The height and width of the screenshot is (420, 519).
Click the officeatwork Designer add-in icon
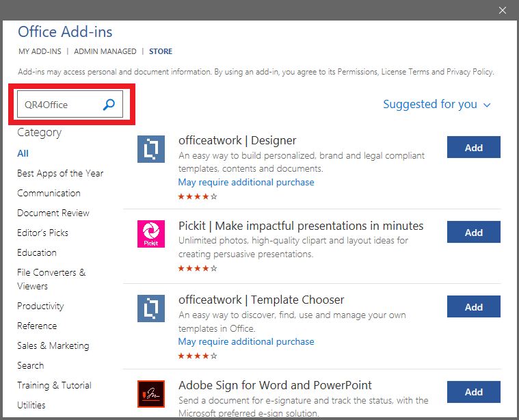(x=151, y=148)
